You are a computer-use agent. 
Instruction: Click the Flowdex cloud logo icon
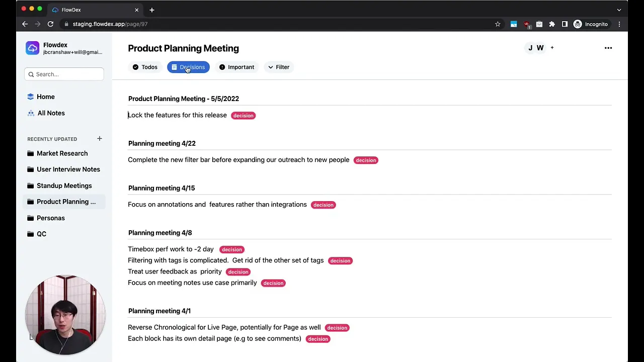coord(33,48)
